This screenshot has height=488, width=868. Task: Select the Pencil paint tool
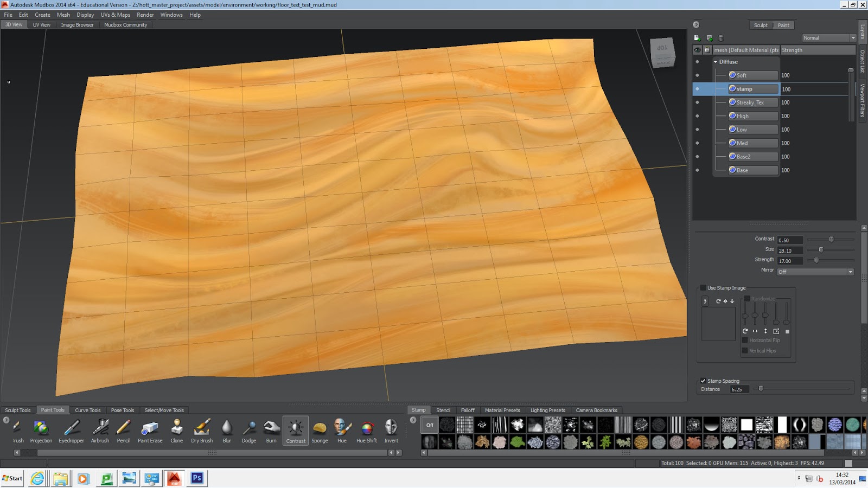[123, 431]
